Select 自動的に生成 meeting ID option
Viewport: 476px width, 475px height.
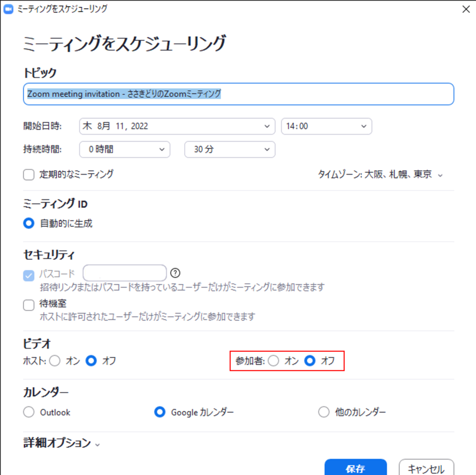click(x=29, y=223)
